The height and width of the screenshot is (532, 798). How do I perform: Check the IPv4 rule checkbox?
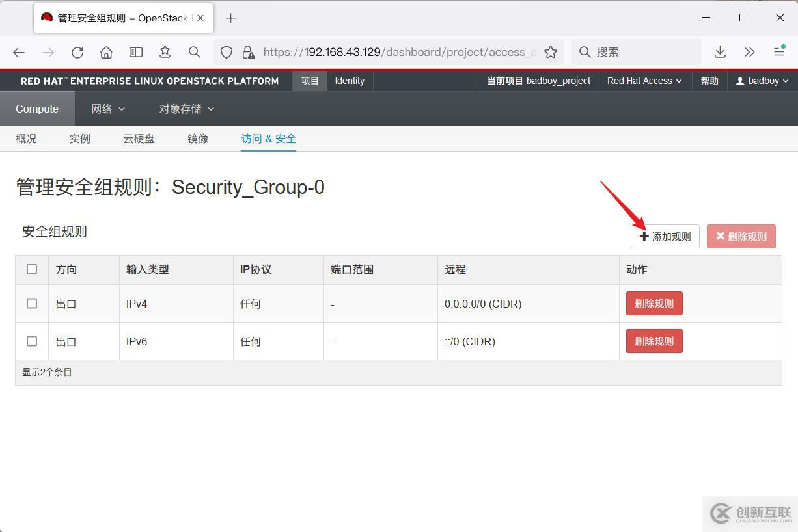click(32, 303)
